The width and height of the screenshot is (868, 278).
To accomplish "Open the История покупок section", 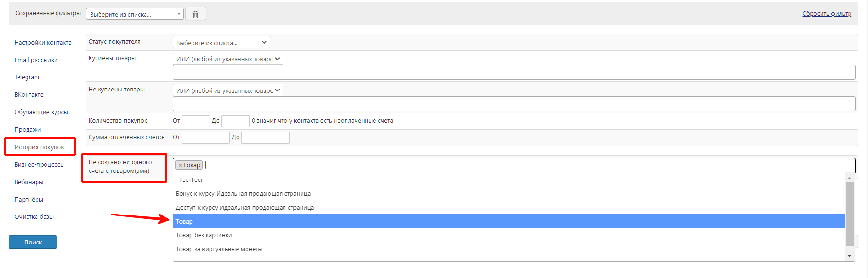I will (39, 147).
